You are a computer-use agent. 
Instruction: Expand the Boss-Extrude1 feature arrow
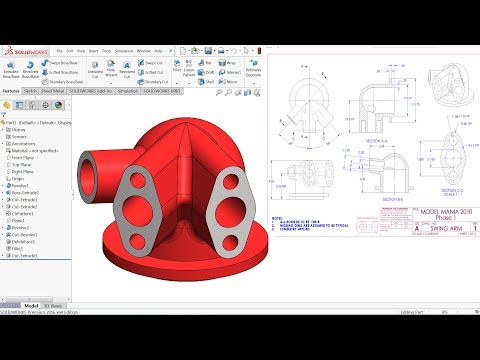(x=3, y=193)
